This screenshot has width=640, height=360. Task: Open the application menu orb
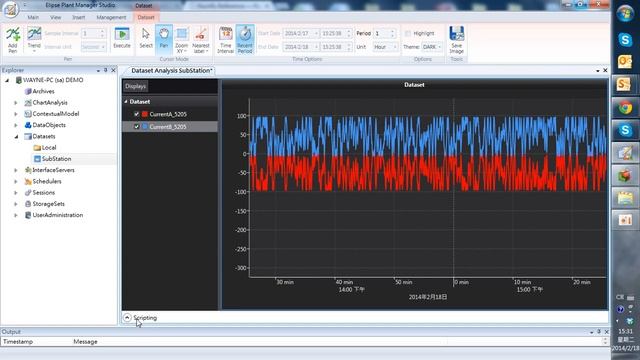10,9
